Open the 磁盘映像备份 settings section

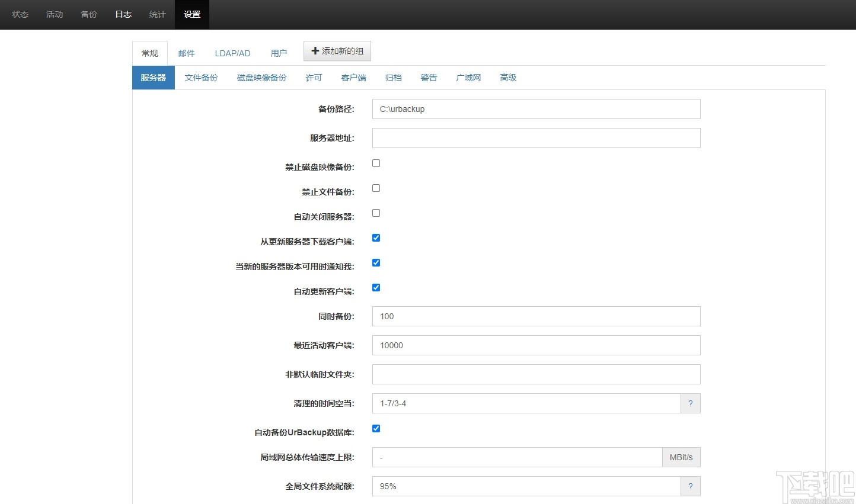(261, 78)
